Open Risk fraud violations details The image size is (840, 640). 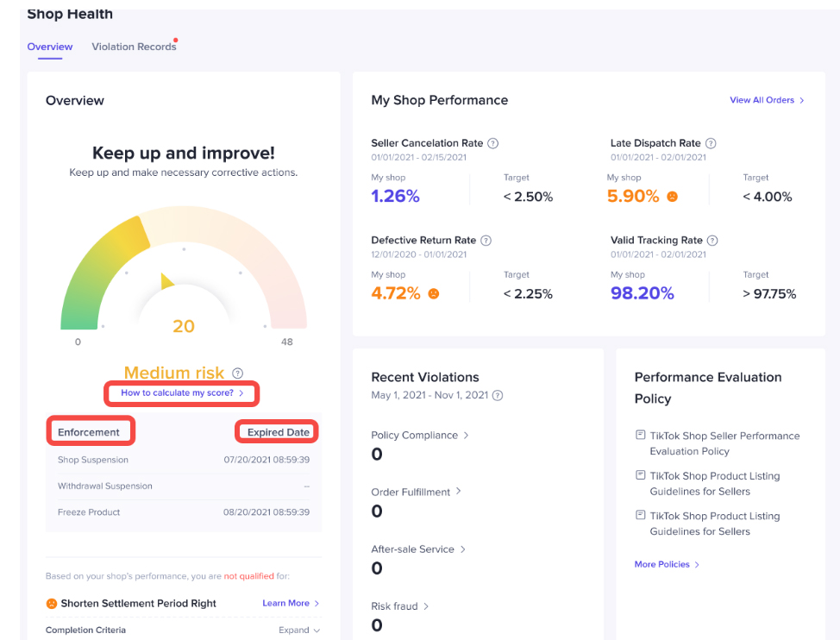pyautogui.click(x=400, y=606)
